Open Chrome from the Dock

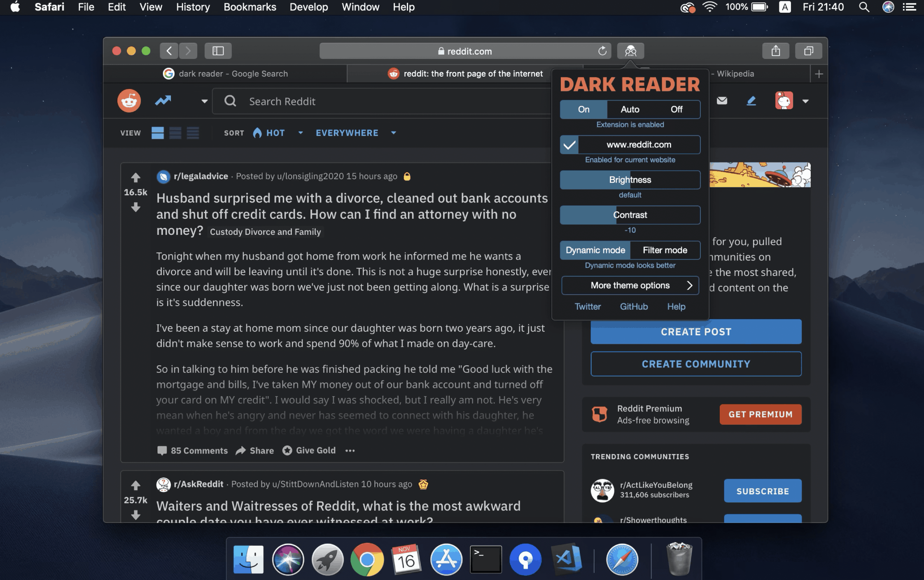pos(366,559)
